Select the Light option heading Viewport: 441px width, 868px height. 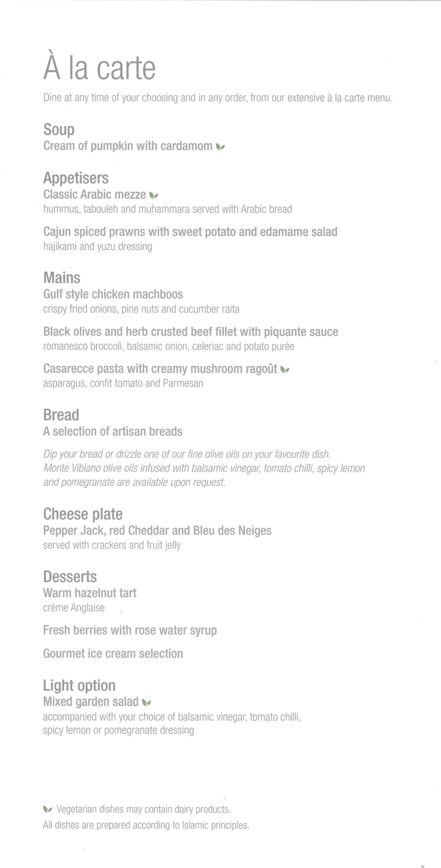click(79, 685)
